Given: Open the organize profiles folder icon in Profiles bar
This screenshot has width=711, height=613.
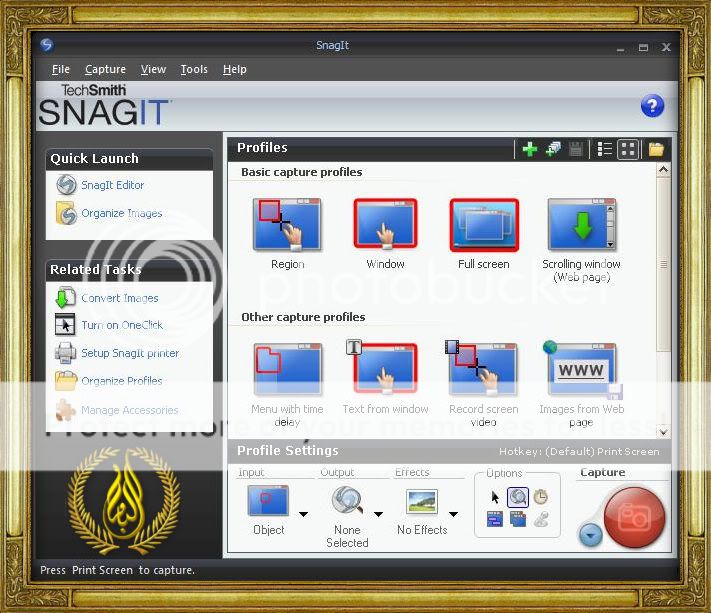Looking at the screenshot, I should [x=656, y=149].
